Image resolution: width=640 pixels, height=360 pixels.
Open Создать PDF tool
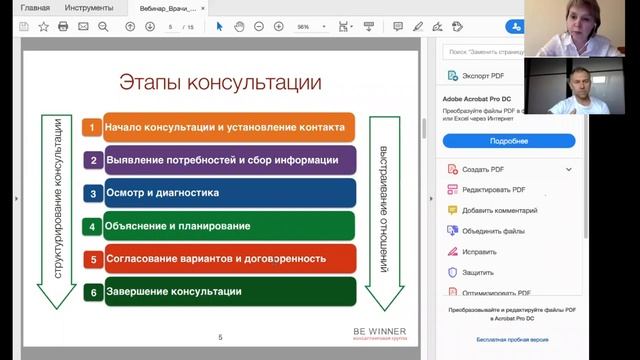tap(483, 169)
